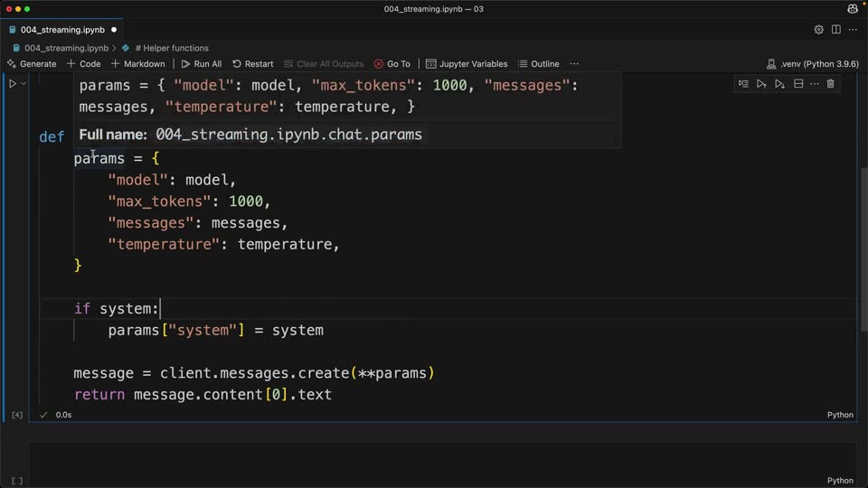Open cell toolbar more actions ellipsis

(815, 84)
